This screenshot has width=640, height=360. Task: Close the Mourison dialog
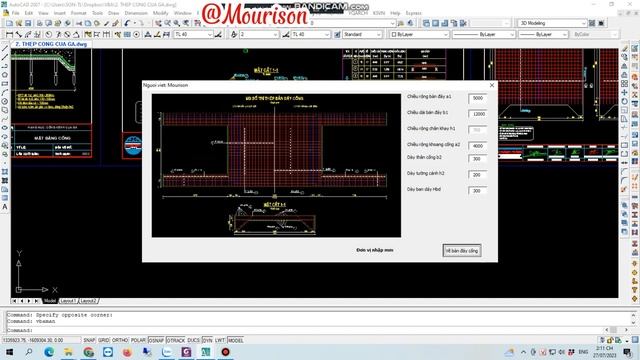coord(492,85)
